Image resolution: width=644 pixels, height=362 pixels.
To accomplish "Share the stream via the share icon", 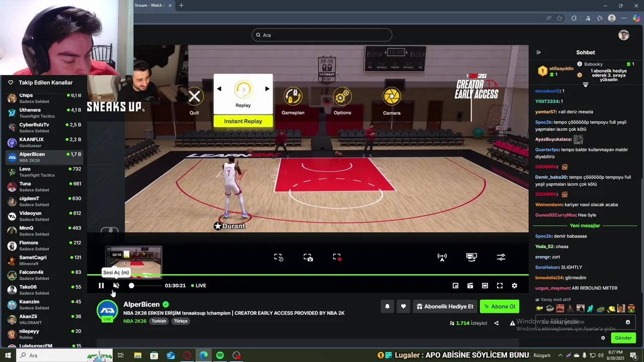I will click(x=497, y=323).
